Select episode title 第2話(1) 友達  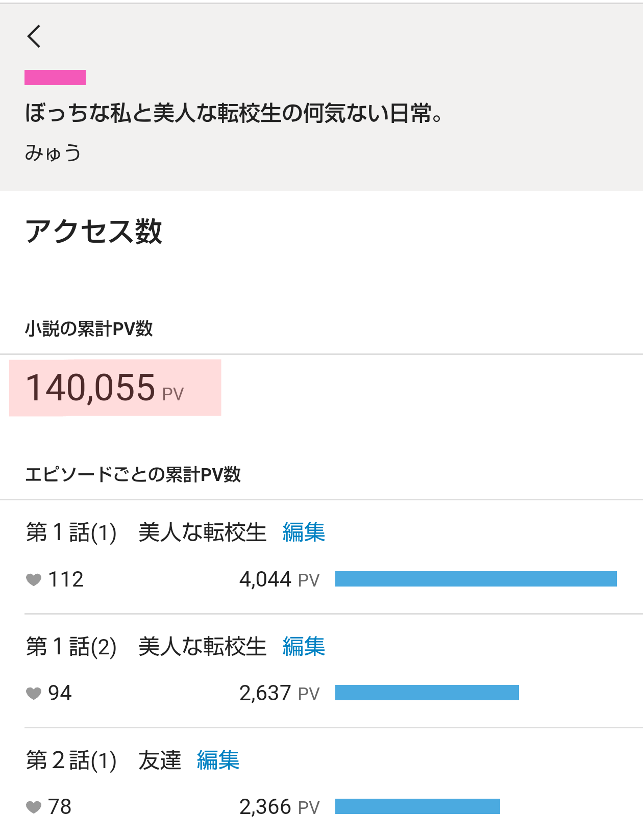pos(104,760)
